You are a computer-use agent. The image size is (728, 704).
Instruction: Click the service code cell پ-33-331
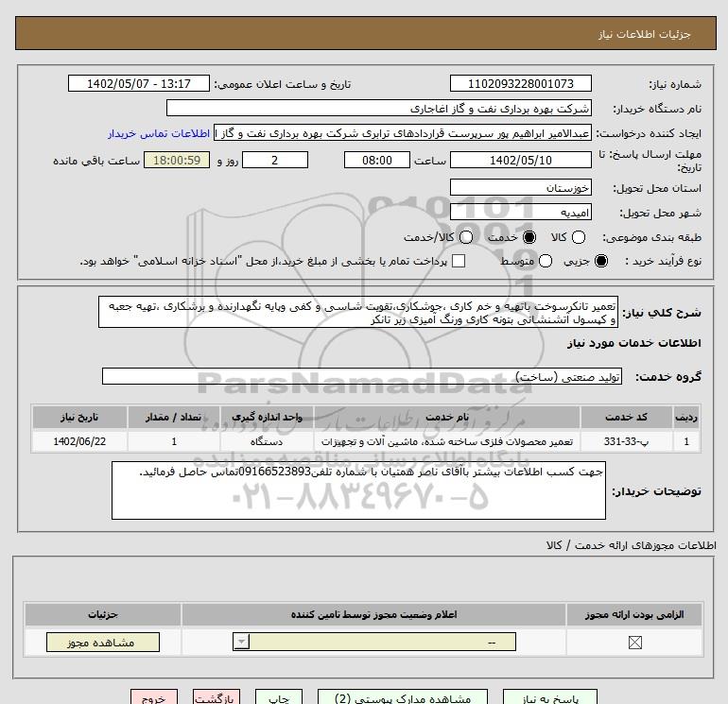coord(626,441)
